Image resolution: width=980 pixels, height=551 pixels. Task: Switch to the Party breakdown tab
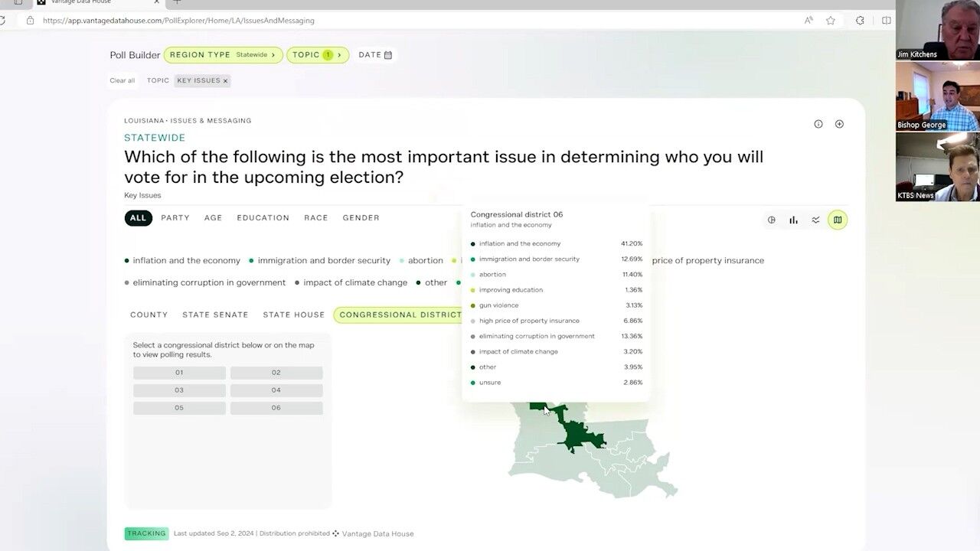click(x=175, y=218)
